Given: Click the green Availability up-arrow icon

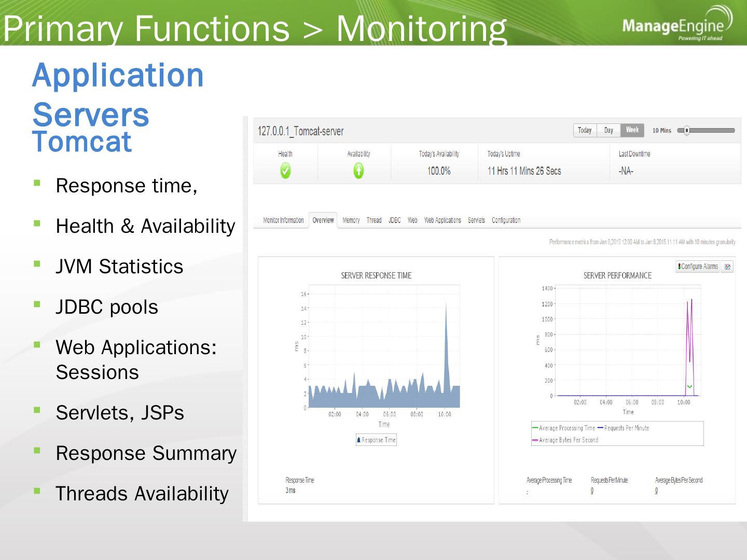Looking at the screenshot, I should pyautogui.click(x=358, y=171).
